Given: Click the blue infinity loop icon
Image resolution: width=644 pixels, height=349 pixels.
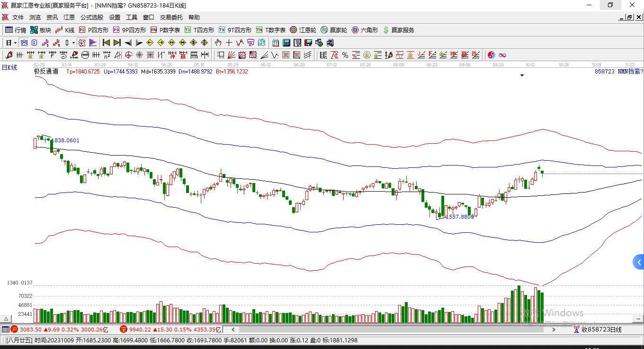Looking at the screenshot, I should [x=502, y=55].
